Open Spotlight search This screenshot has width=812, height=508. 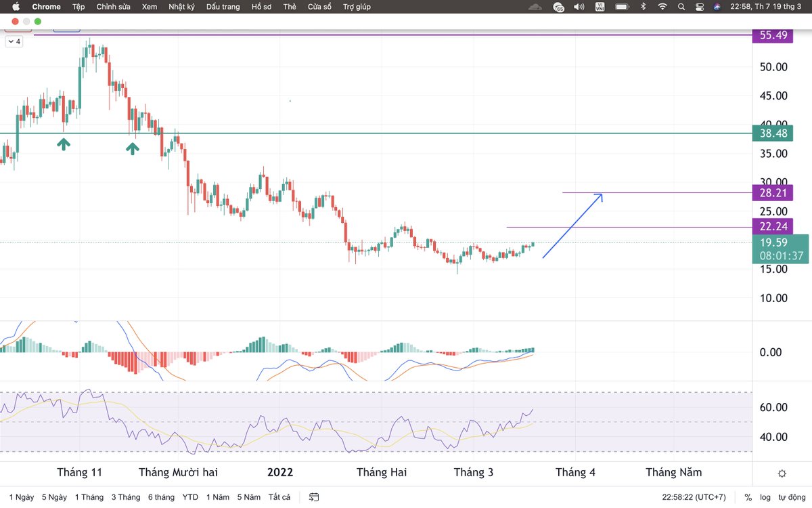[x=682, y=7]
